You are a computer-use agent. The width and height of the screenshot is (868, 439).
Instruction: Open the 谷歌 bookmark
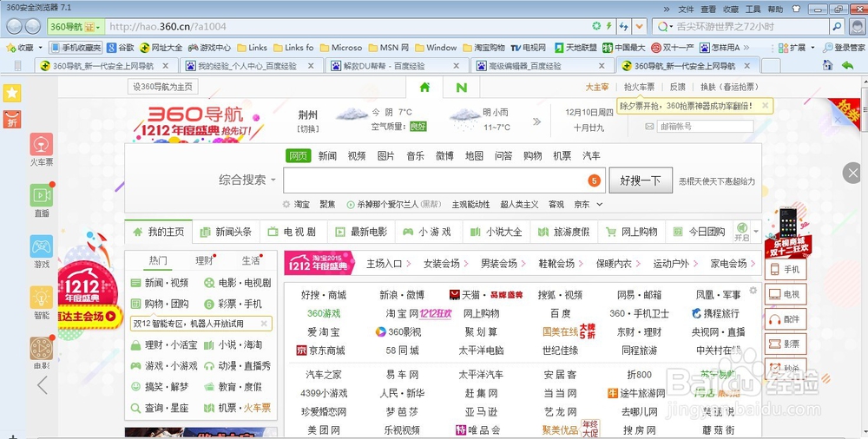pos(121,48)
